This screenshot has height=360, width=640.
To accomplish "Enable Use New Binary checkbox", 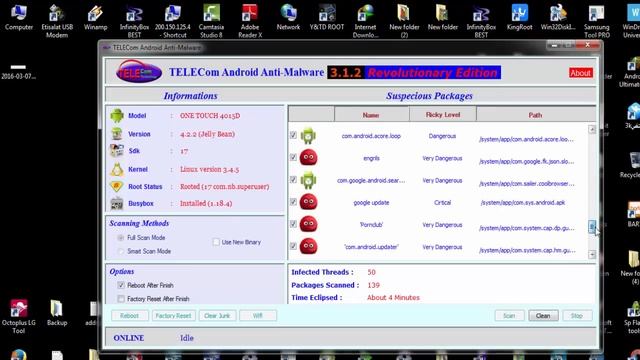I will (216, 242).
